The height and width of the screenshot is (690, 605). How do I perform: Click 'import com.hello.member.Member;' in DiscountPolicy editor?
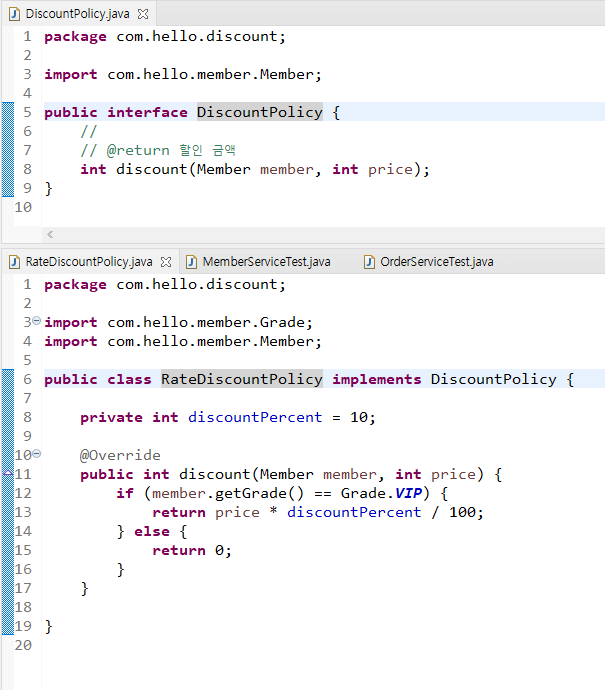[x=183, y=74]
